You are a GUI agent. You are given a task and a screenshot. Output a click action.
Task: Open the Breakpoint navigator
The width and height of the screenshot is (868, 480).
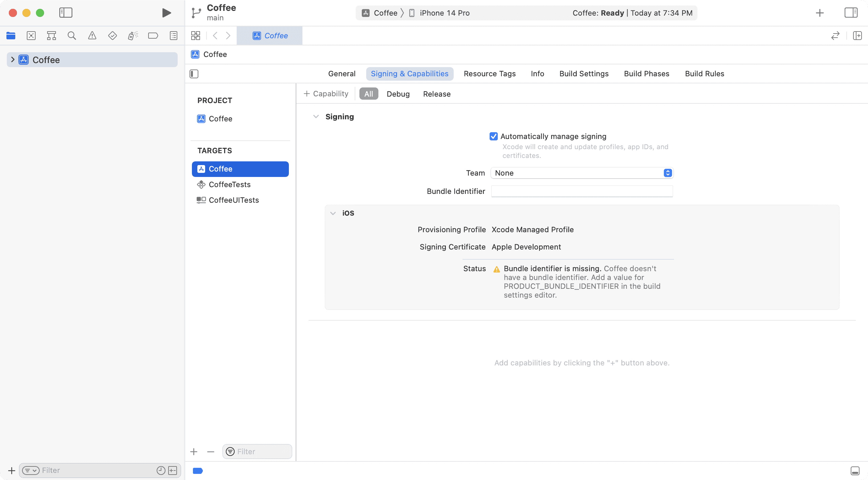153,35
